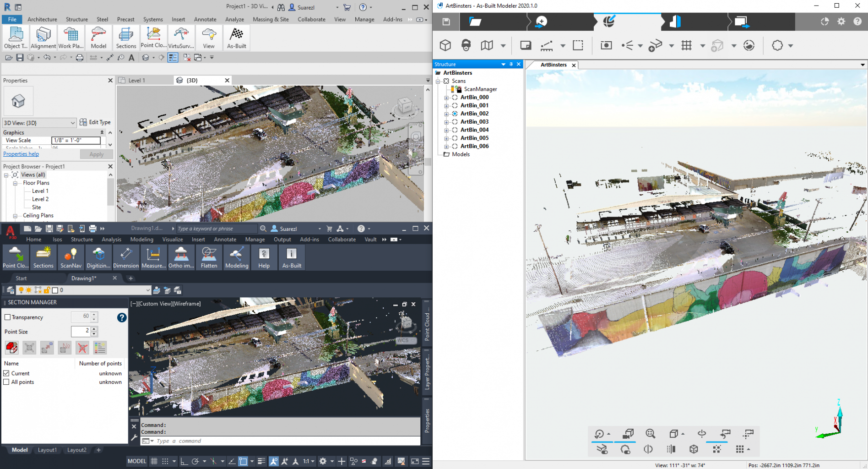Click the ScanNav tool in AutoCAD ribbon
The image size is (868, 469).
[x=71, y=257]
